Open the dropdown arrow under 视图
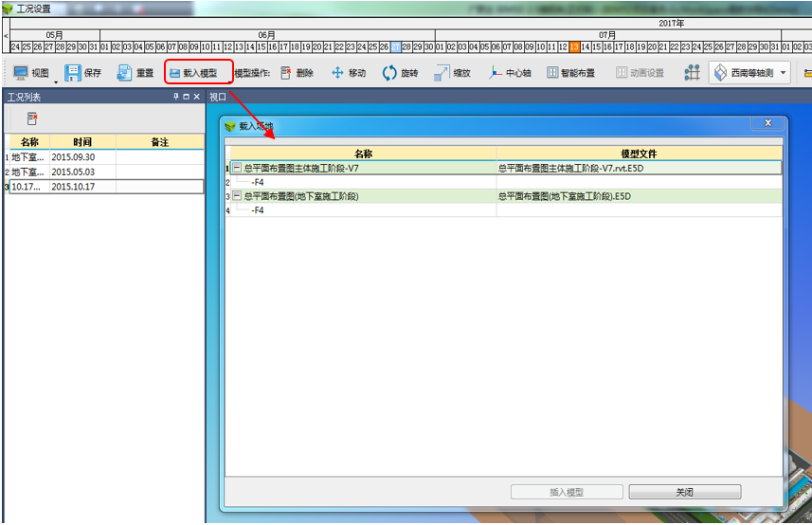The width and height of the screenshot is (812, 525). click(x=56, y=81)
